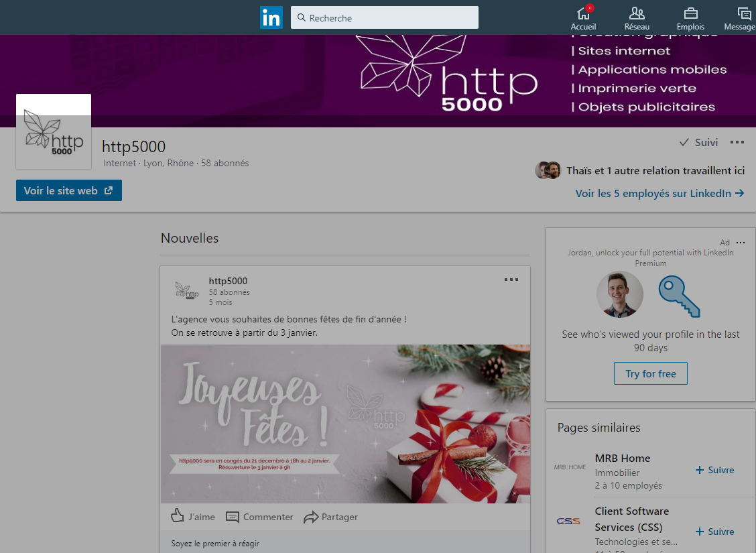Click the key icon in Premium ad
The height and width of the screenshot is (553, 756).
(680, 296)
